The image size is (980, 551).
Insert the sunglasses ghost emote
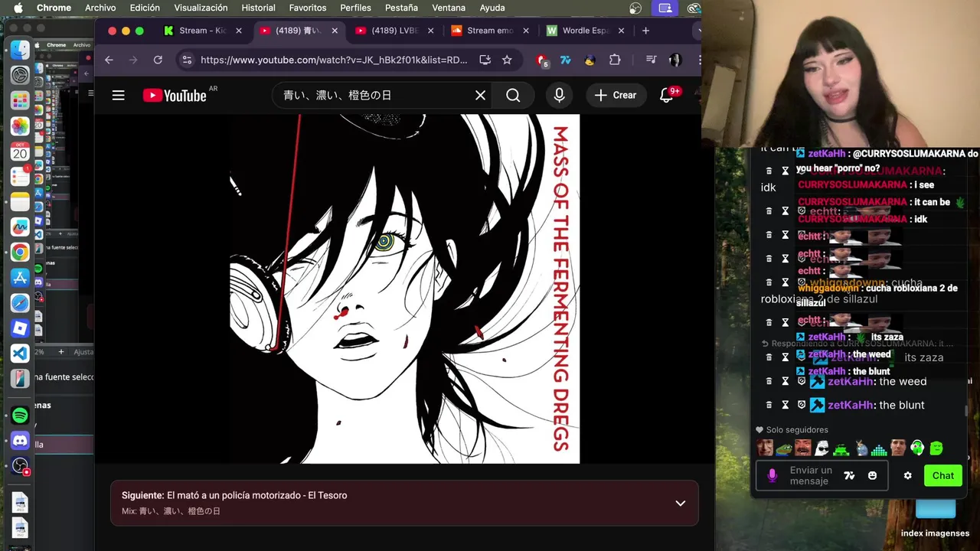coord(822,448)
